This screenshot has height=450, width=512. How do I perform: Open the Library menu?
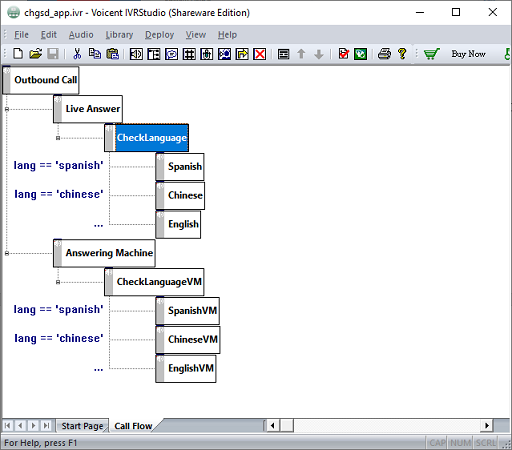[x=119, y=35]
